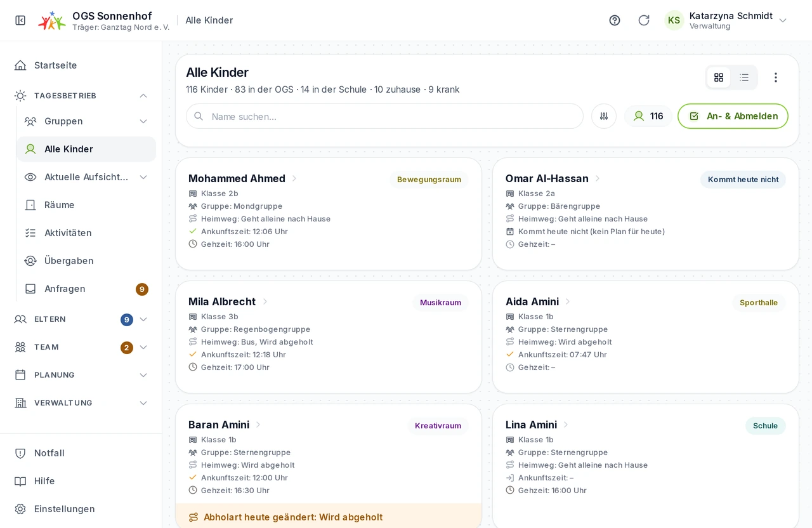This screenshot has width=812, height=528.
Task: Open the three-dot more options menu
Action: click(x=776, y=77)
